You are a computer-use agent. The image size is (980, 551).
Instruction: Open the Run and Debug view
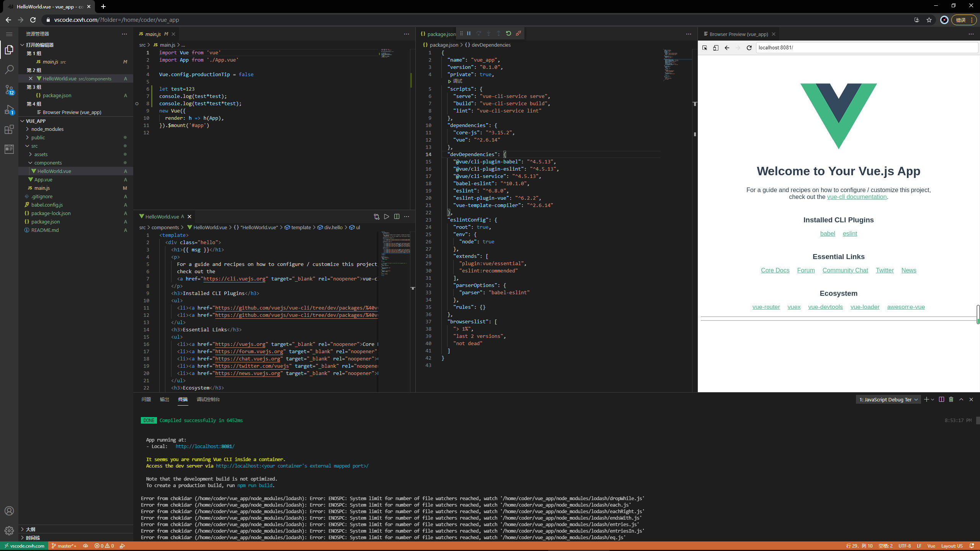click(9, 110)
